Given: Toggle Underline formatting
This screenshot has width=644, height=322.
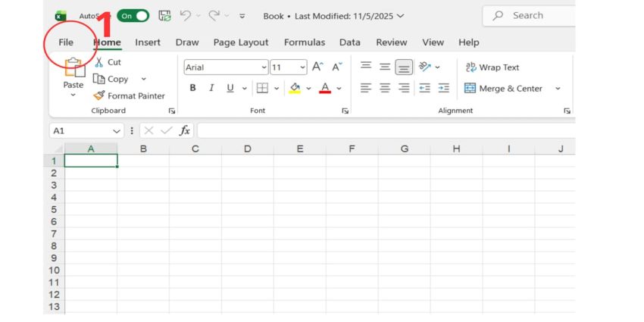Looking at the screenshot, I should 230,88.
